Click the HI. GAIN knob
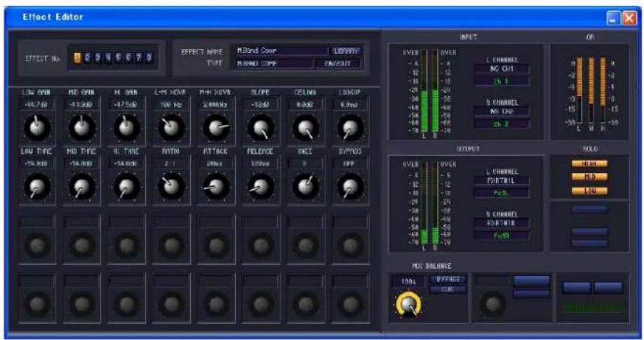This screenshot has height=340, width=644. point(126,127)
